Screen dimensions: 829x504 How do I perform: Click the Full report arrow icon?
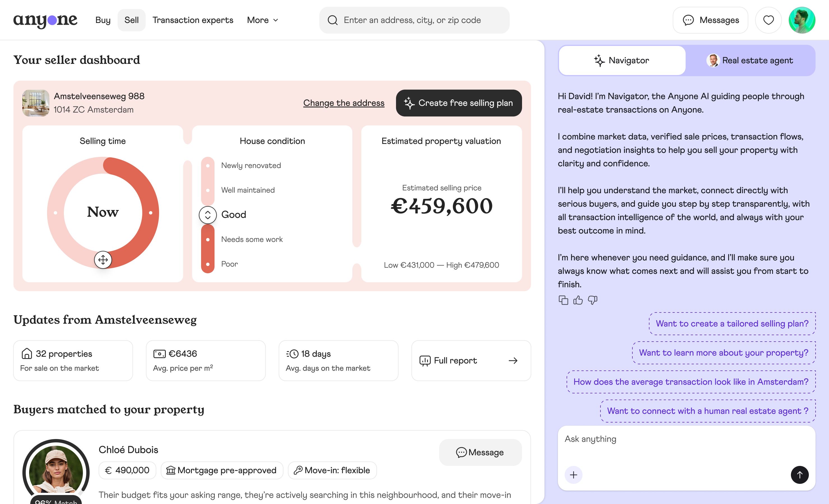click(x=513, y=361)
